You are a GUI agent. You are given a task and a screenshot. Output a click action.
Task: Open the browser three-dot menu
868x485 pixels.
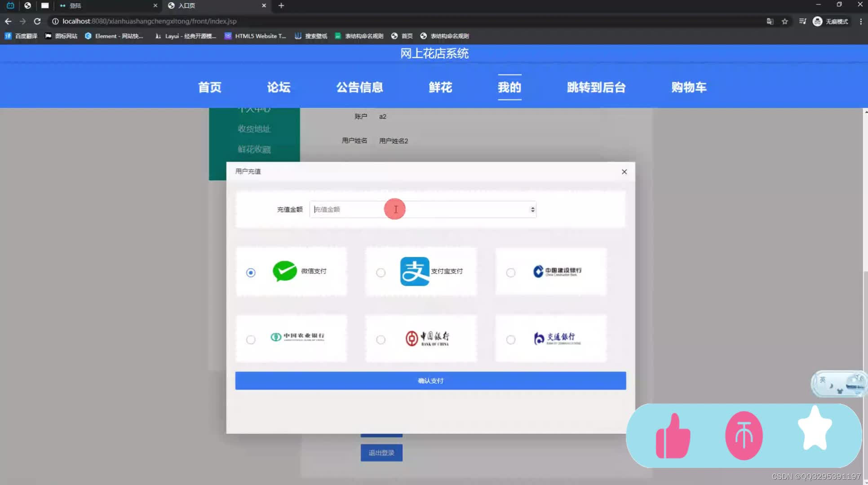coord(861,21)
